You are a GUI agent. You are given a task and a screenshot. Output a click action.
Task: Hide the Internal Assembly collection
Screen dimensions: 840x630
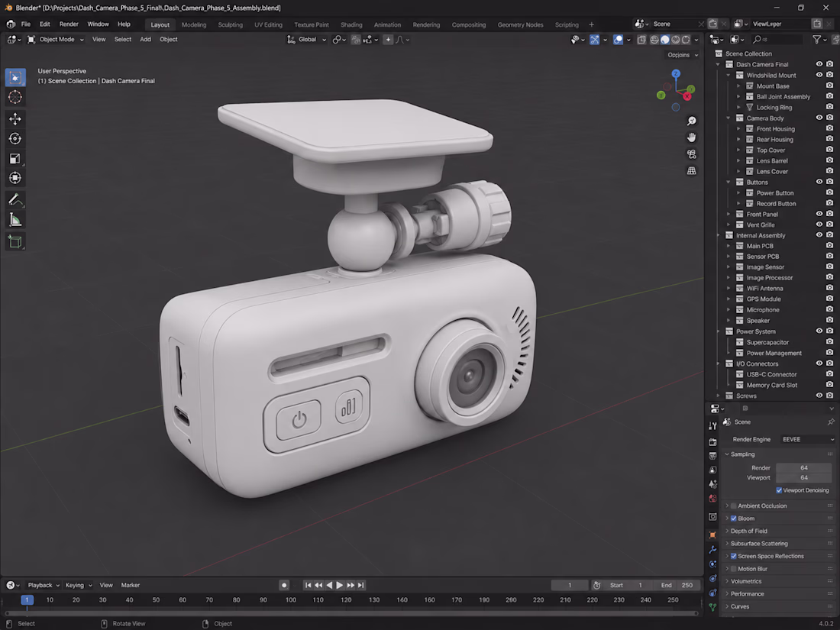(819, 235)
